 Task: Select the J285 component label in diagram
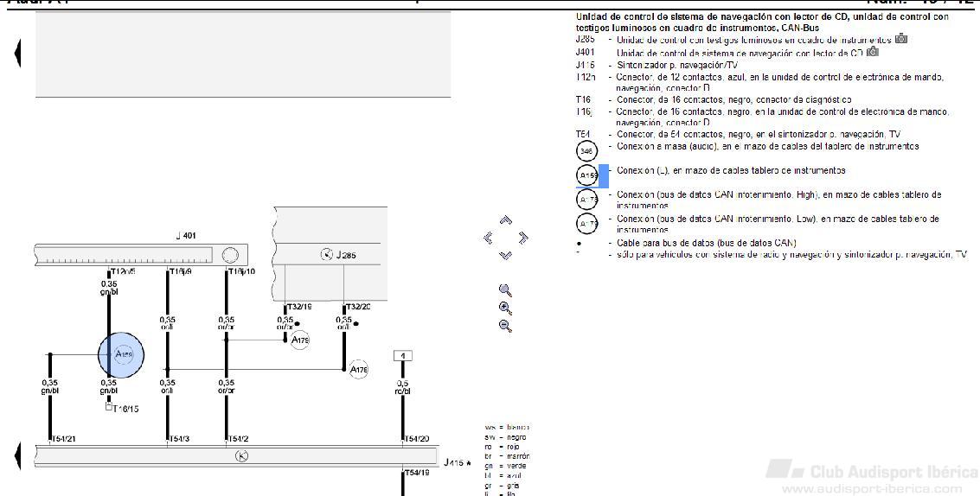pyautogui.click(x=346, y=255)
